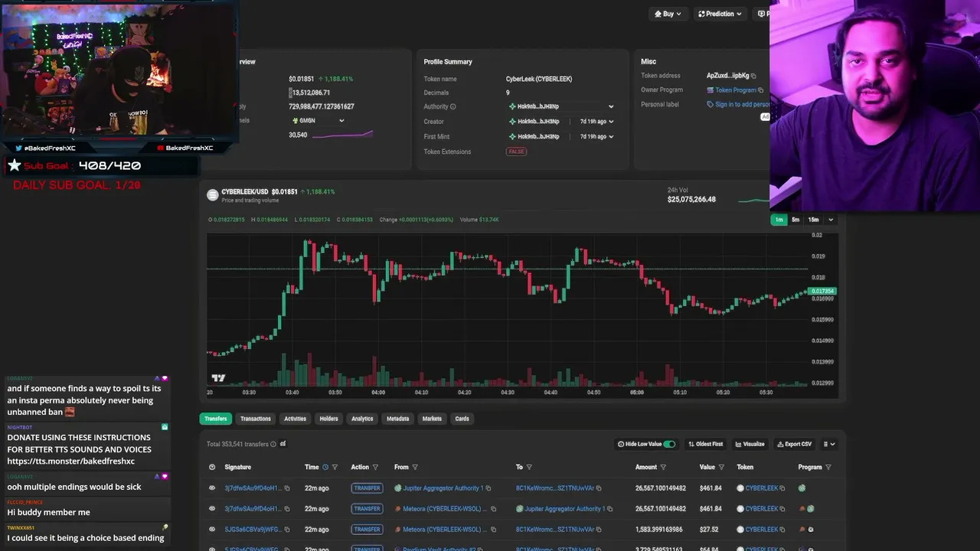The height and width of the screenshot is (551, 980).
Task: Filter the Value column
Action: click(721, 467)
